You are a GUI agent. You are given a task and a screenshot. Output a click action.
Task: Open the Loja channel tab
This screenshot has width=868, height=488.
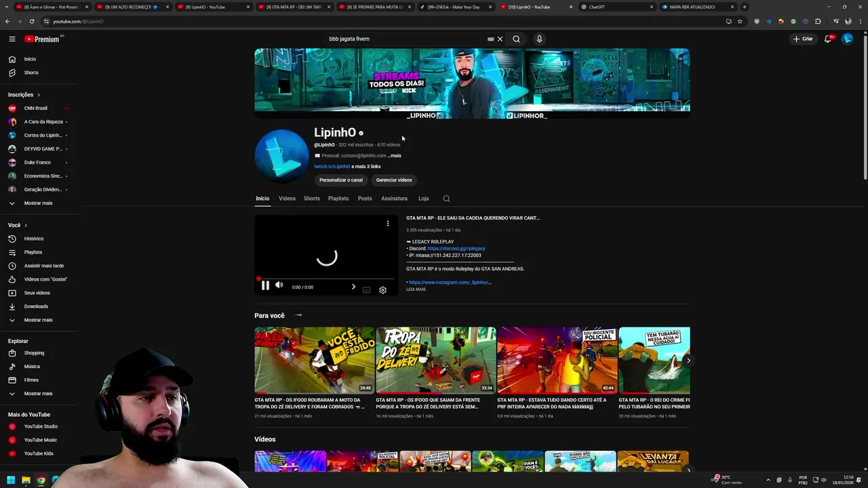pos(423,199)
